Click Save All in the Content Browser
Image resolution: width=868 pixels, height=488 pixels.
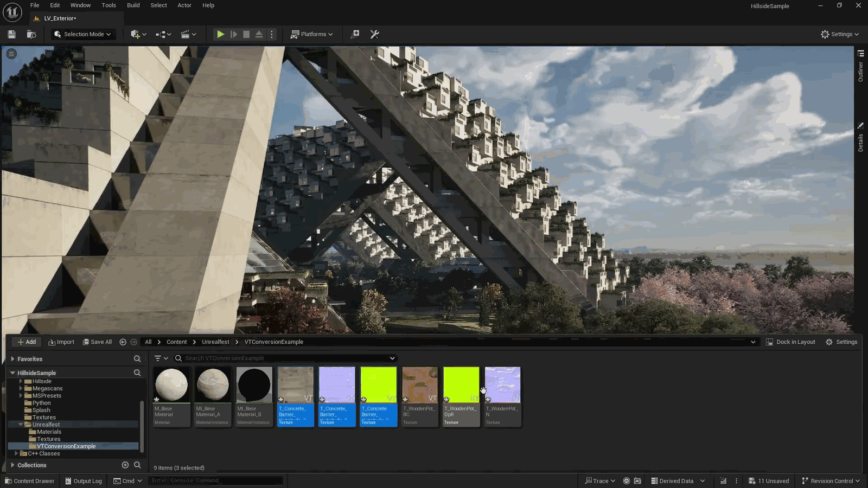pyautogui.click(x=97, y=342)
